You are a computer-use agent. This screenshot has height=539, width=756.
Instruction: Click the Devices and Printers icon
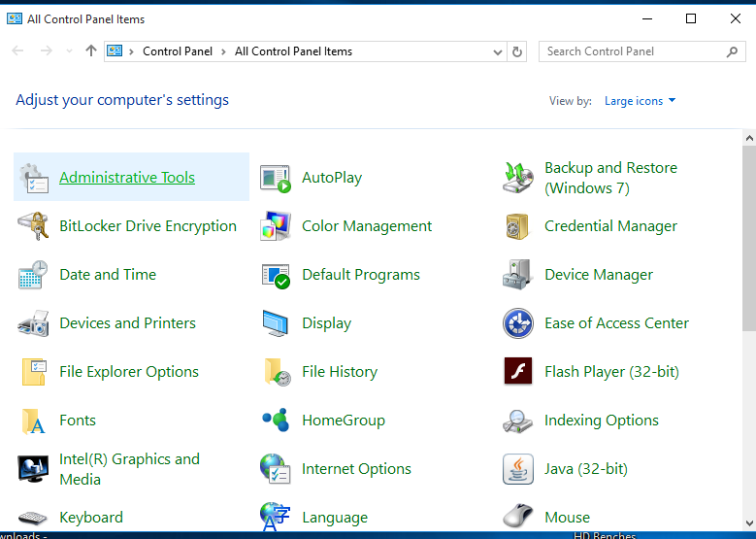[34, 323]
